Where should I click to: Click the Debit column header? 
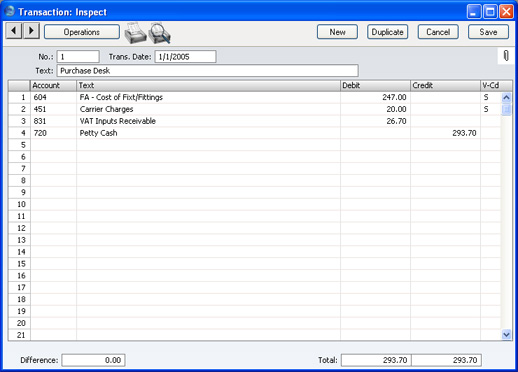tap(375, 86)
